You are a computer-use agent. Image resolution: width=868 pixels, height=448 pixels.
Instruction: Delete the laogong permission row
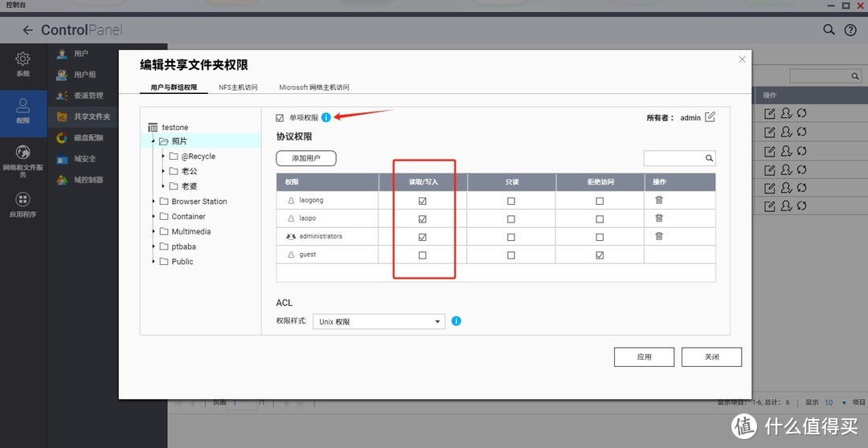tap(659, 200)
